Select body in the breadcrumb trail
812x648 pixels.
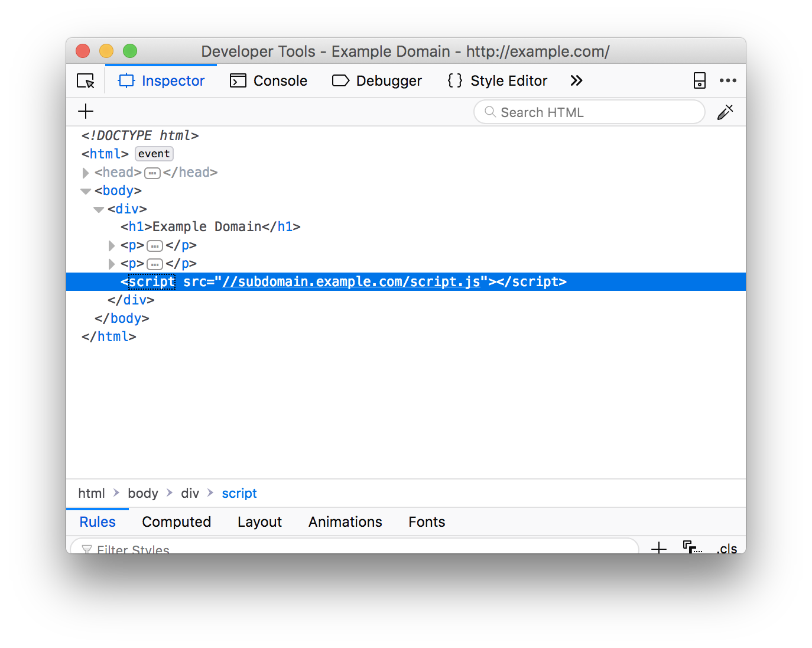[x=143, y=494]
